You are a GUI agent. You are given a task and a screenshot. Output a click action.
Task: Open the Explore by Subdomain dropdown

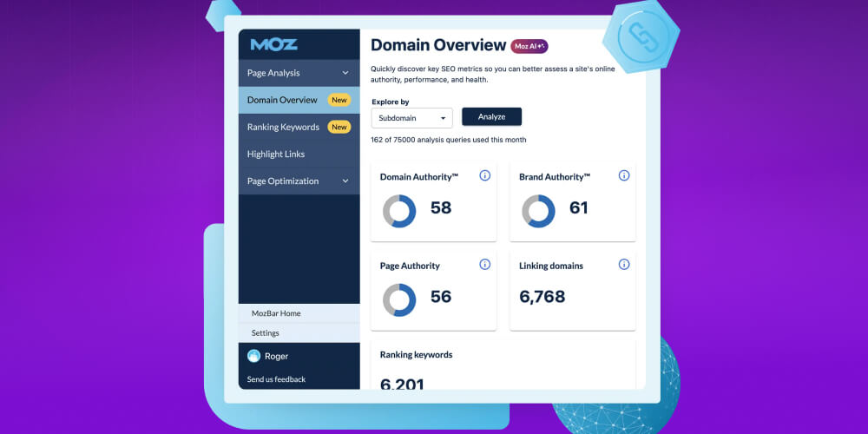411,118
